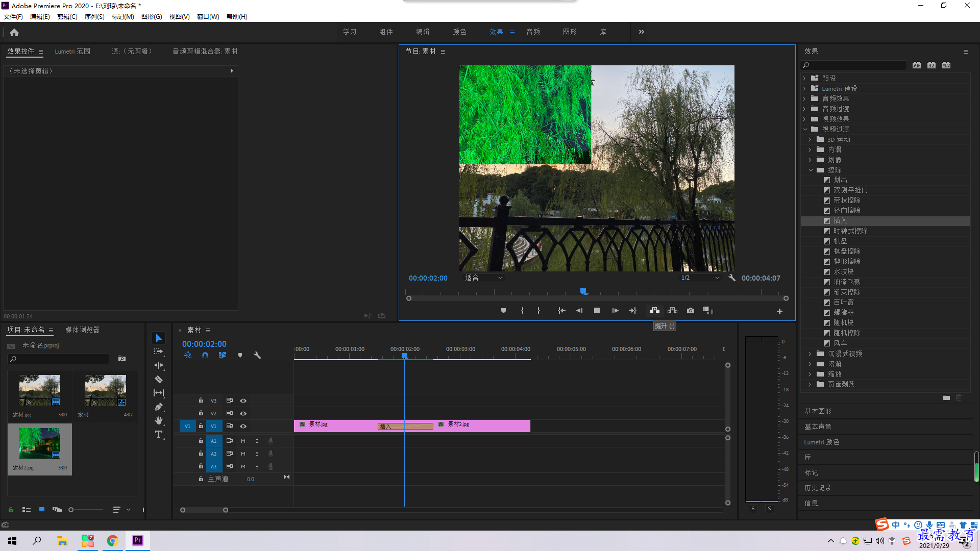Open Chrome from the taskbar

pos(112,540)
